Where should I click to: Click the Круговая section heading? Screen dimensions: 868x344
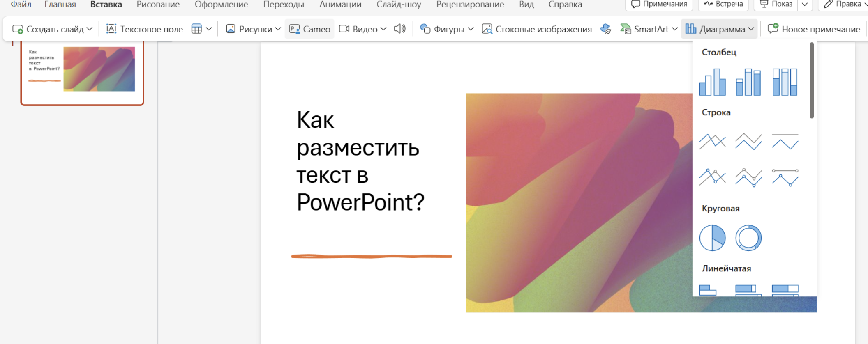pos(720,208)
